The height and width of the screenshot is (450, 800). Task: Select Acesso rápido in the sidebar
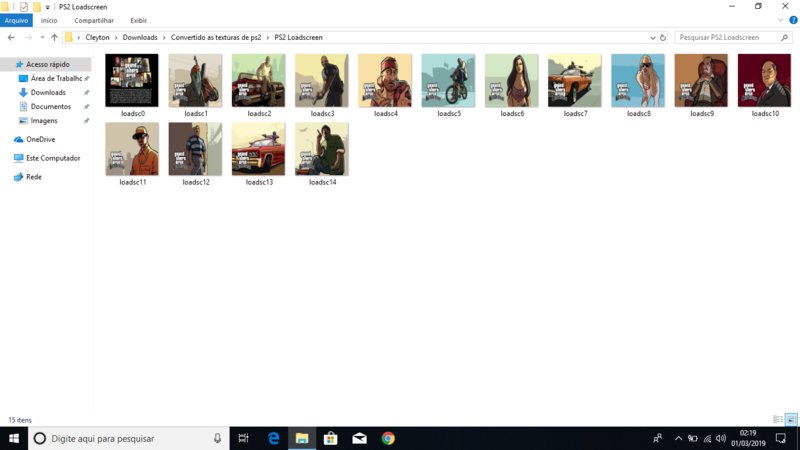pos(46,64)
